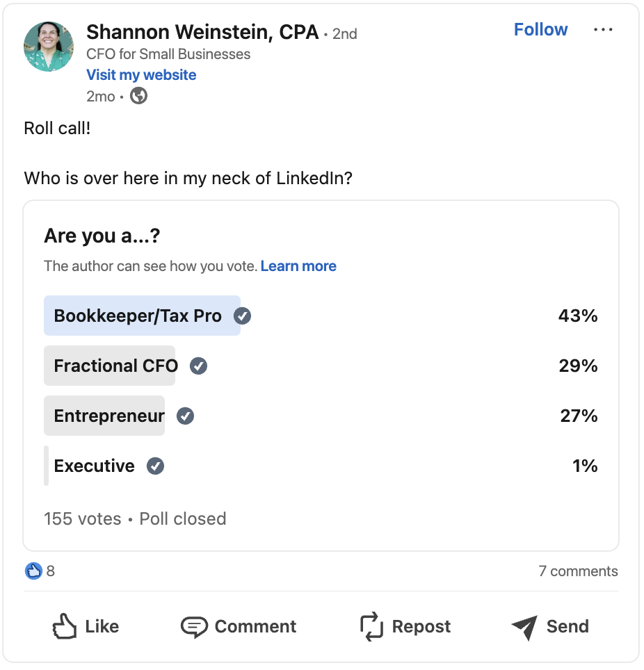Open the Comment speech bubble icon
The image size is (644, 670).
pyautogui.click(x=195, y=626)
